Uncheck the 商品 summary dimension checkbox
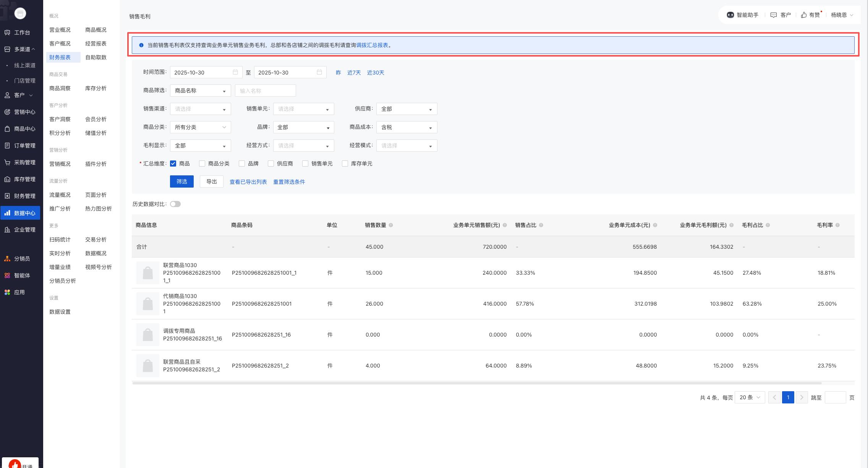Screen dimensions: 868x468 (173, 164)
